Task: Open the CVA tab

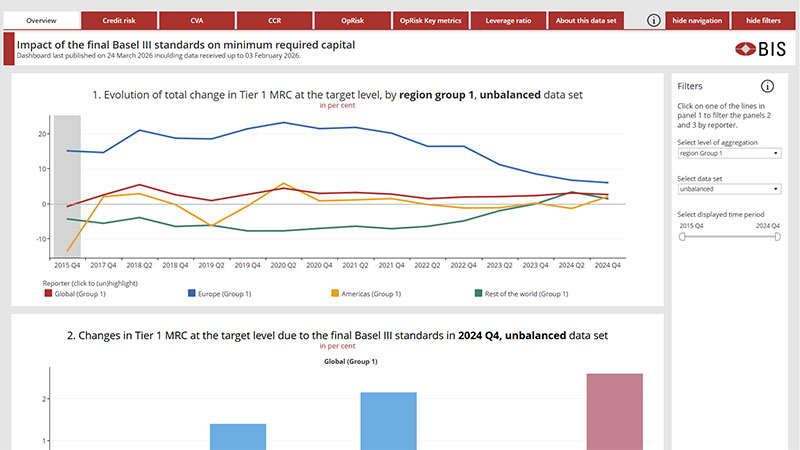Action: click(197, 20)
